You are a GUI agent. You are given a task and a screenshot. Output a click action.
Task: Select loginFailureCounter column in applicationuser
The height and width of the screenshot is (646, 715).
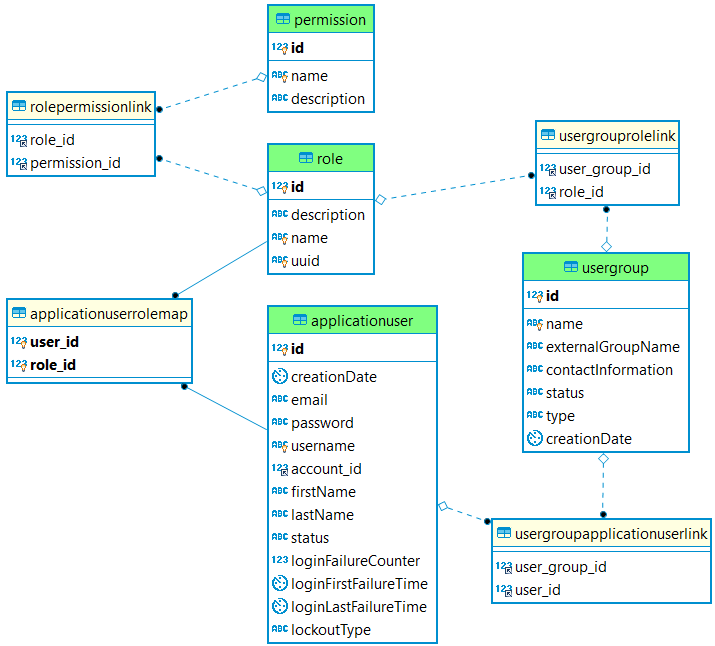pyautogui.click(x=352, y=561)
